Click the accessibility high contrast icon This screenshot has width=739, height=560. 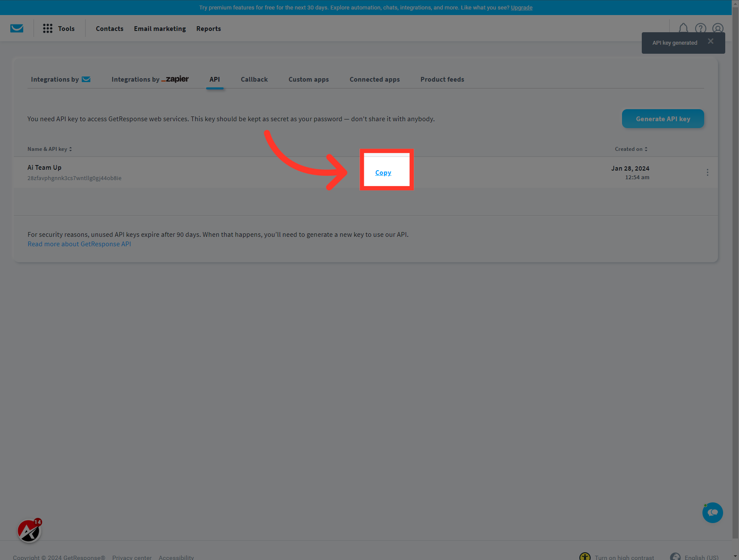tap(585, 557)
